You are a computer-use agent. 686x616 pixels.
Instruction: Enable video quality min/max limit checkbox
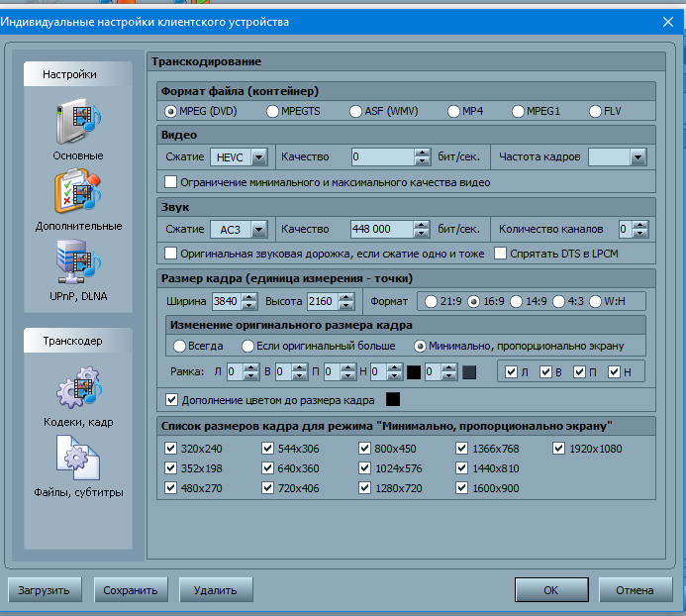[171, 182]
